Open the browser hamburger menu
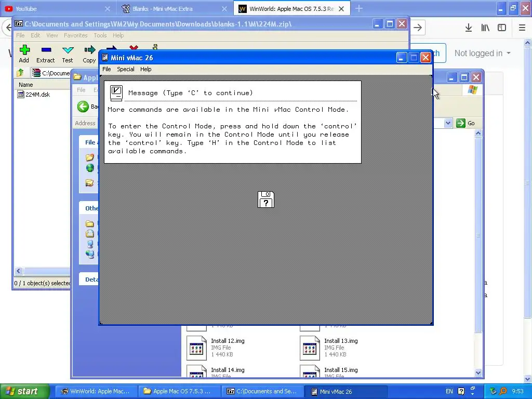 pos(522,28)
